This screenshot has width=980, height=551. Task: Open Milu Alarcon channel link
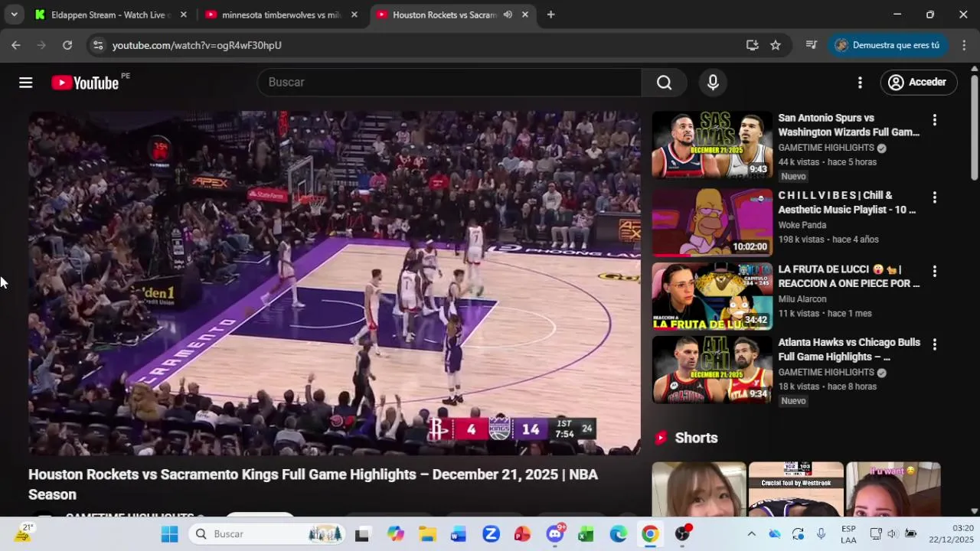802,299
